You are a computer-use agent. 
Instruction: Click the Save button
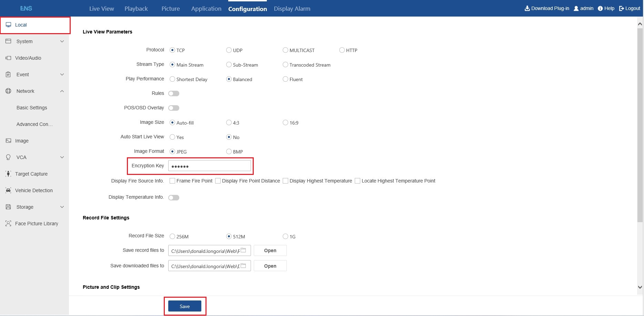coord(184,306)
